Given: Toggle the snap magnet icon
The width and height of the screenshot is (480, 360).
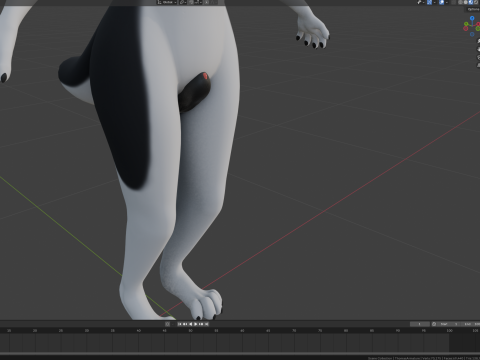Looking at the screenshot, I should click(191, 2).
